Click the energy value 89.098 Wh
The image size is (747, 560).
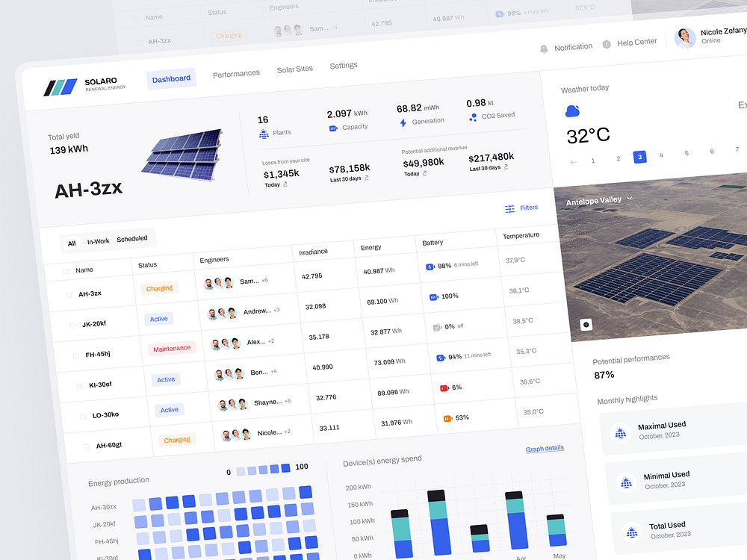(393, 393)
